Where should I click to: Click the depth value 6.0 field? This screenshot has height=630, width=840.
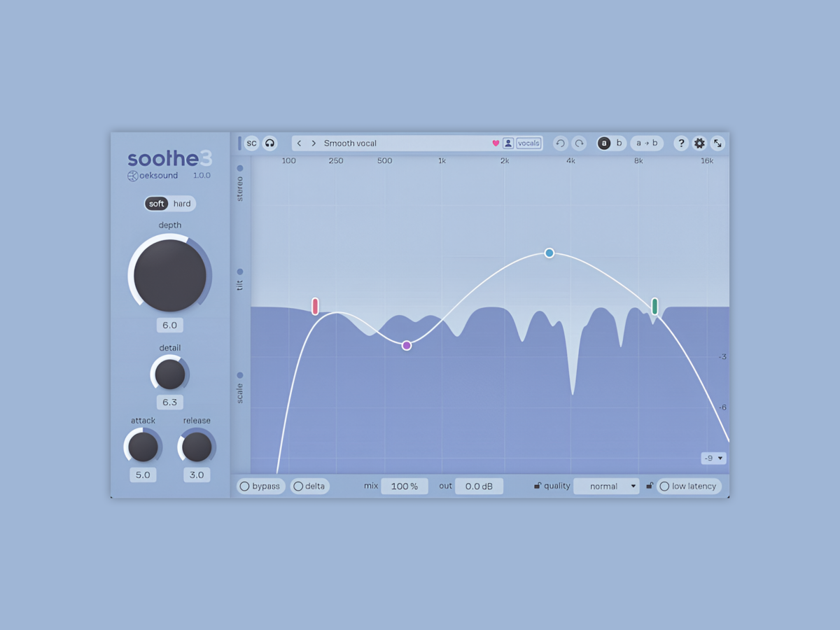169,325
